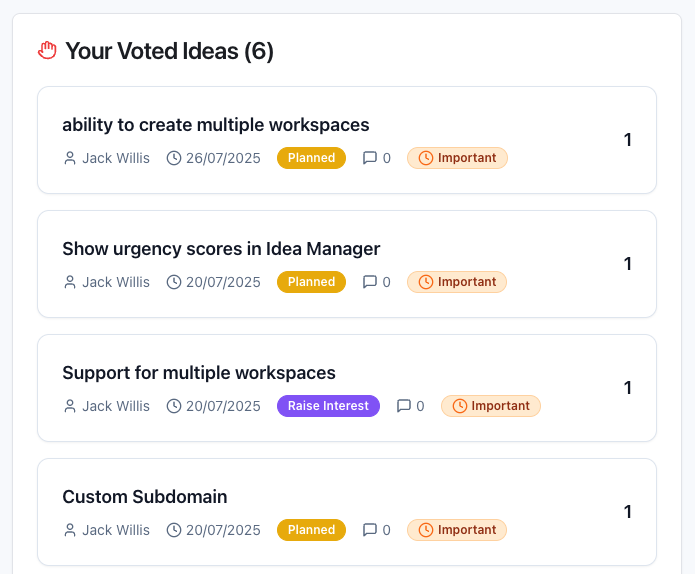
Task: Click clock date icon on 'Support for multiple workspaces'
Action: tap(174, 406)
